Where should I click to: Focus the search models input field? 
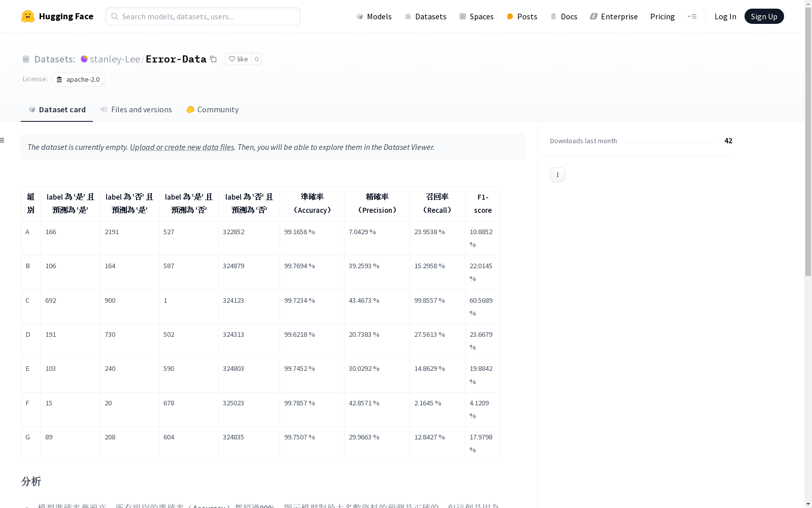tap(203, 16)
